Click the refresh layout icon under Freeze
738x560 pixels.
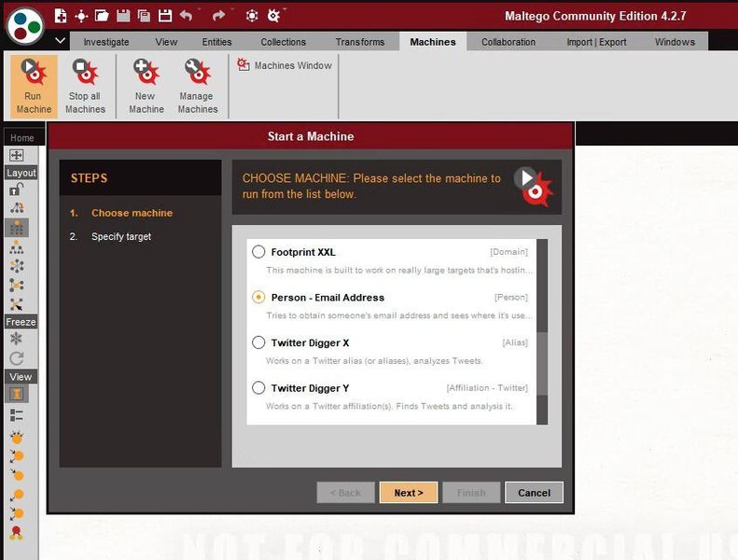[x=17, y=358]
